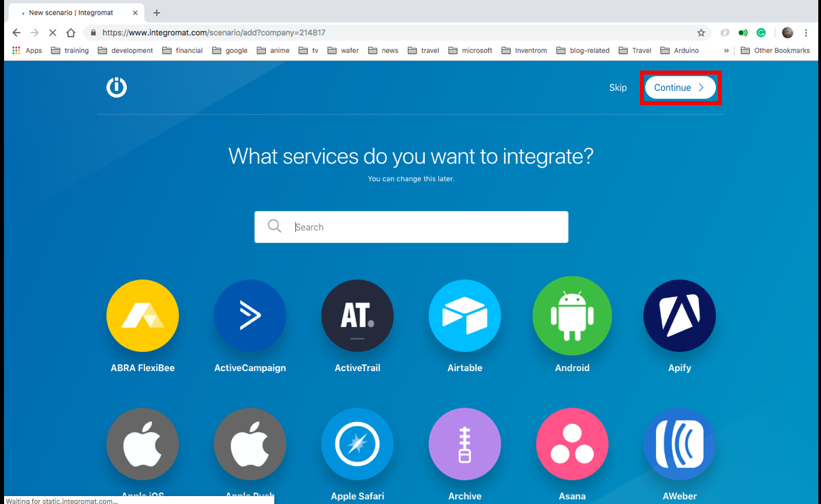Pick the Apple Safari compass icon

click(x=358, y=444)
